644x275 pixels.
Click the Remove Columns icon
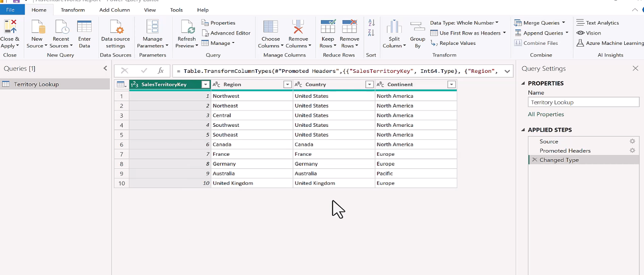point(298,28)
